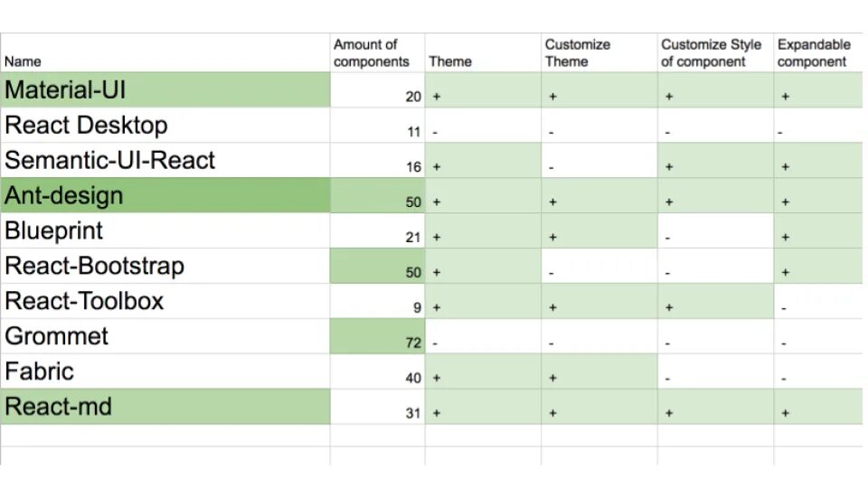This screenshot has height=488, width=868.
Task: Select the React Desktop name cell
Action: (165, 126)
